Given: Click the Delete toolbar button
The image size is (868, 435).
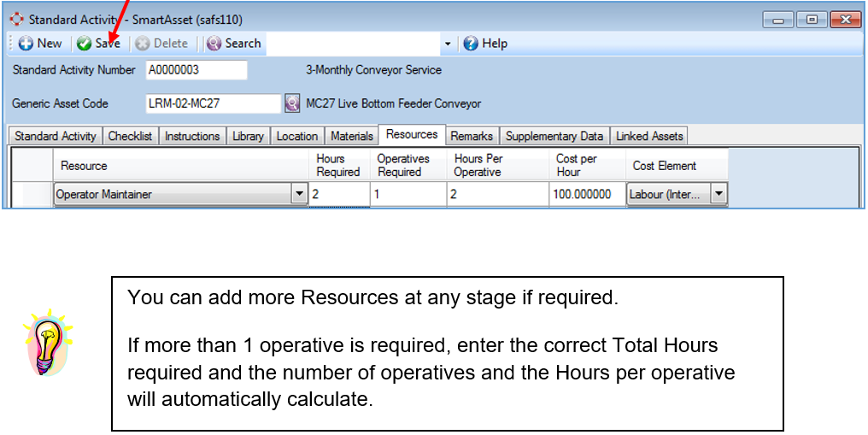Looking at the screenshot, I should click(x=161, y=44).
